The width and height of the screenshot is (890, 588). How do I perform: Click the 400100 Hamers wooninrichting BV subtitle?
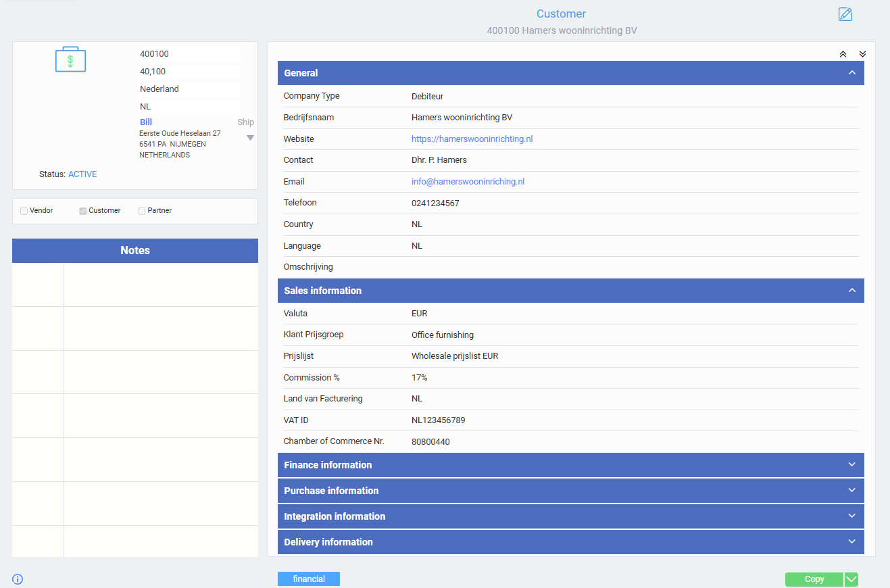[x=562, y=31]
